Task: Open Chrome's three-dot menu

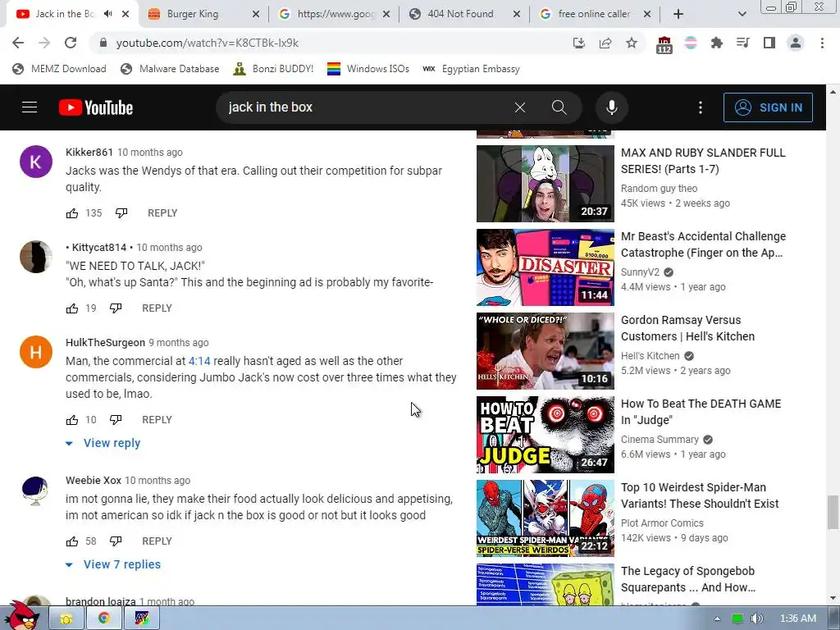Action: click(822, 43)
